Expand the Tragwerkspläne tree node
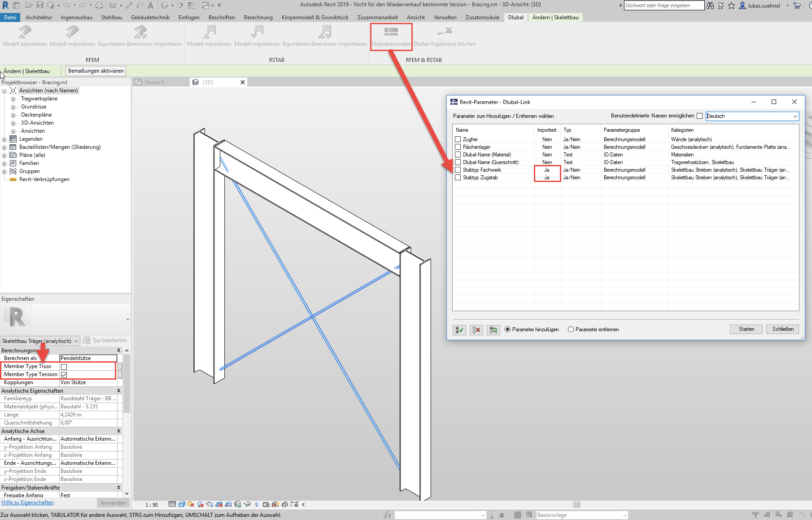Viewport: 812px width, 520px height. (x=13, y=99)
